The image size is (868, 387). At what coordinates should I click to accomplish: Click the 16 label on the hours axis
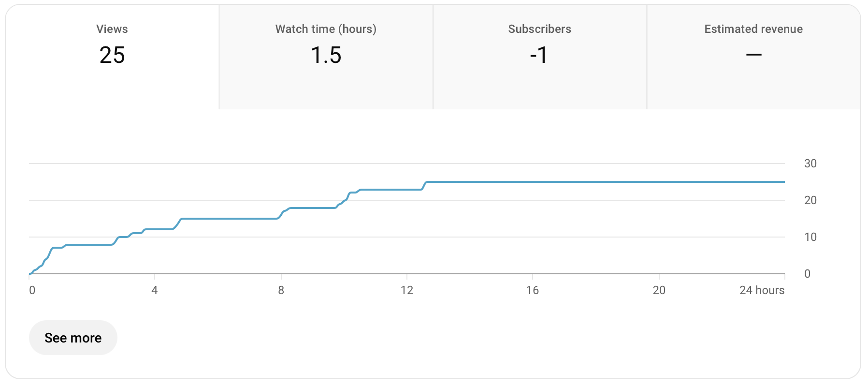[x=533, y=290]
